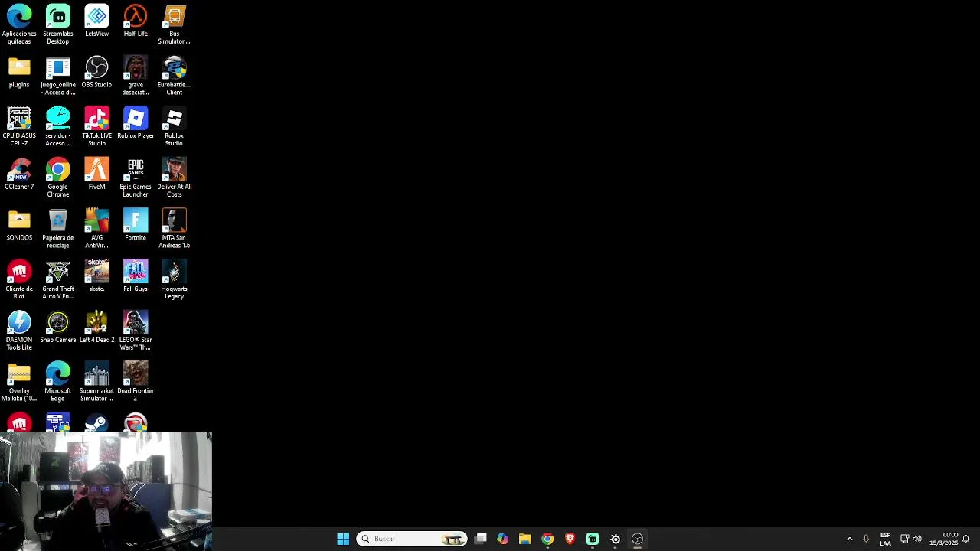
Task: Launch the FiveM shortcut
Action: (x=96, y=174)
